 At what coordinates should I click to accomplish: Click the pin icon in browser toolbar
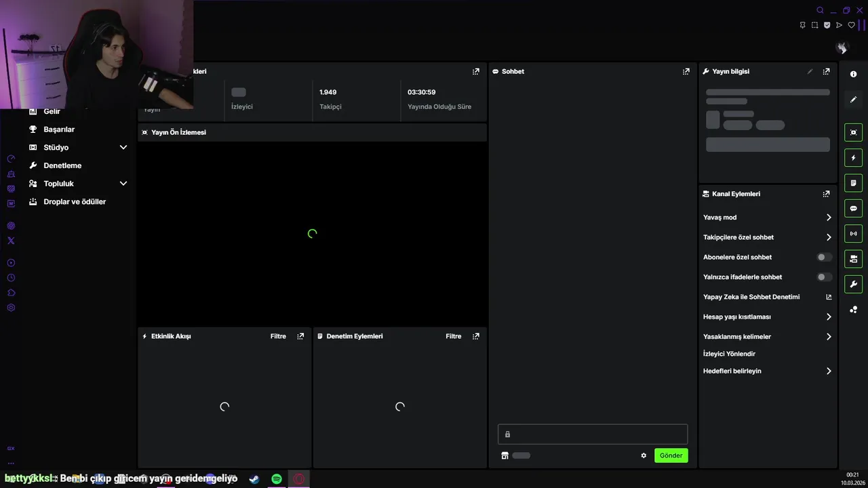802,25
